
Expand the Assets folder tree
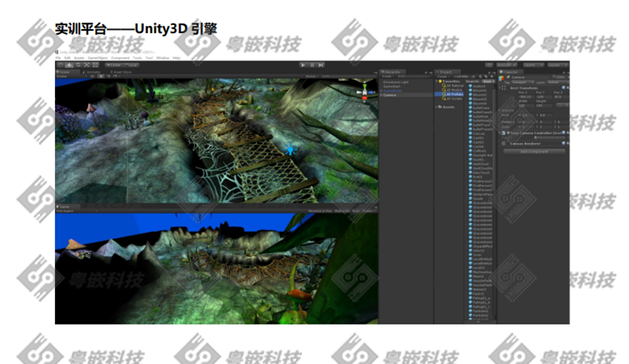(437, 106)
